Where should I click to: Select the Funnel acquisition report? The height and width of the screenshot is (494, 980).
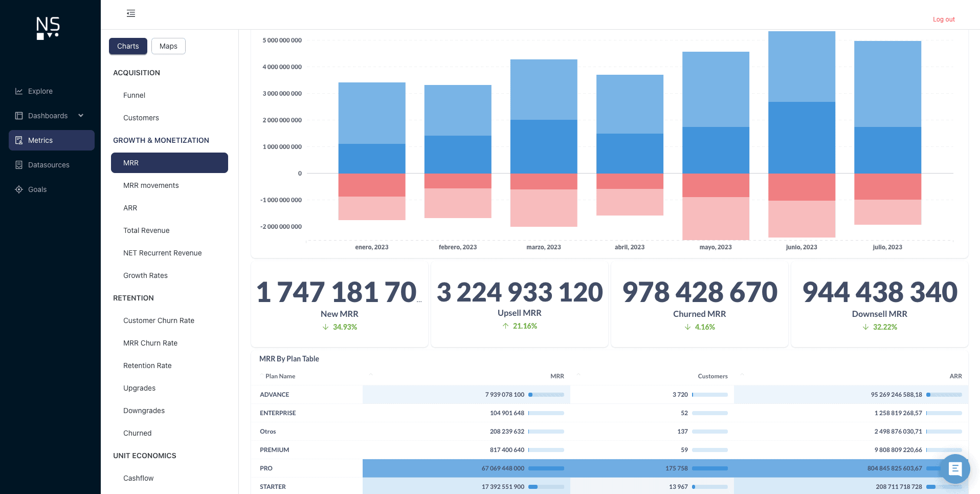tap(134, 95)
